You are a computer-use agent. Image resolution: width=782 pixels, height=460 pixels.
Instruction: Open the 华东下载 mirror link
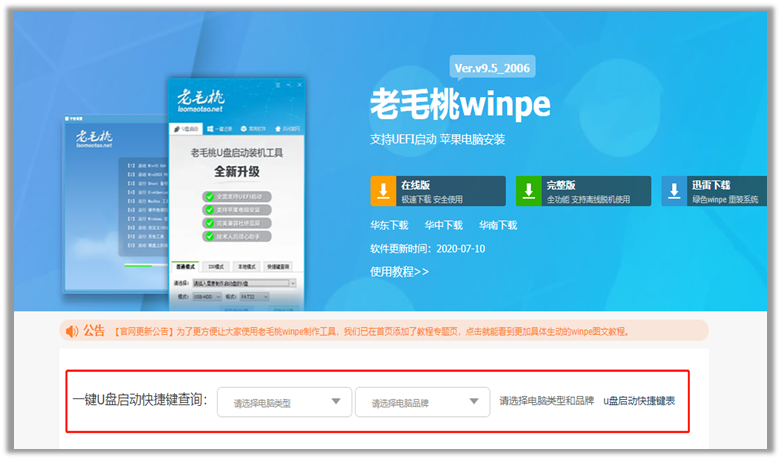point(389,226)
